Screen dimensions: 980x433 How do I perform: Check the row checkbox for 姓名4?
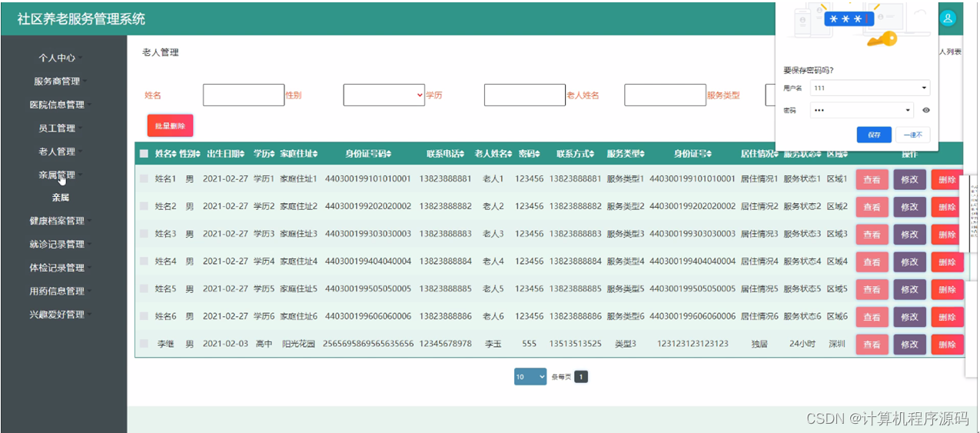144,261
